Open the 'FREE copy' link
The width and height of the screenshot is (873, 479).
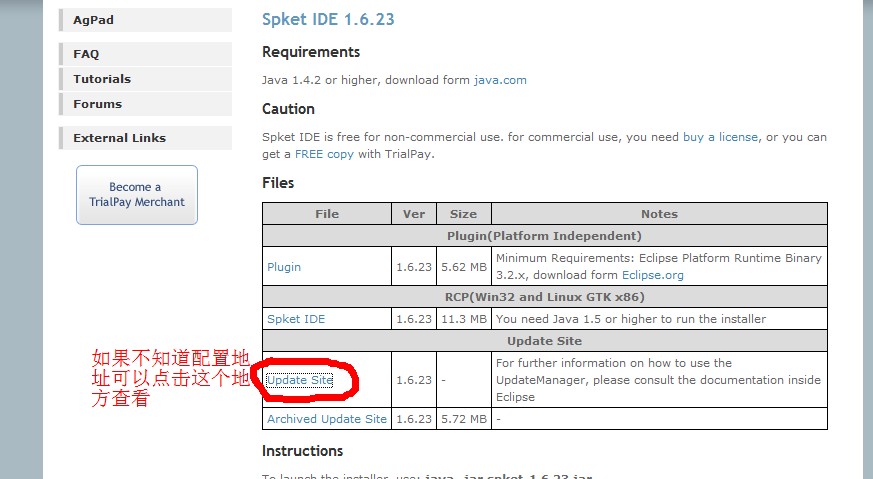point(324,154)
